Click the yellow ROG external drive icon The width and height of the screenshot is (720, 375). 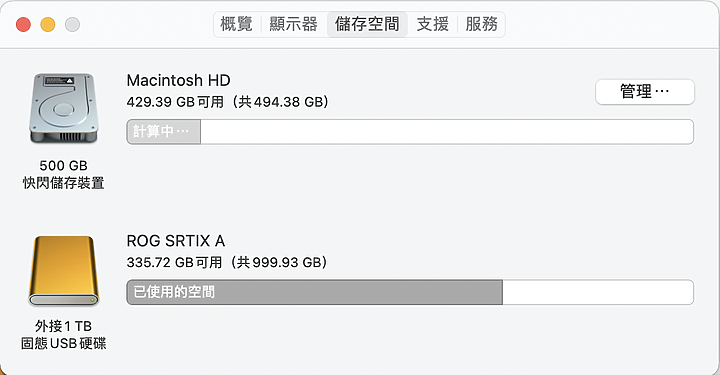tap(63, 271)
